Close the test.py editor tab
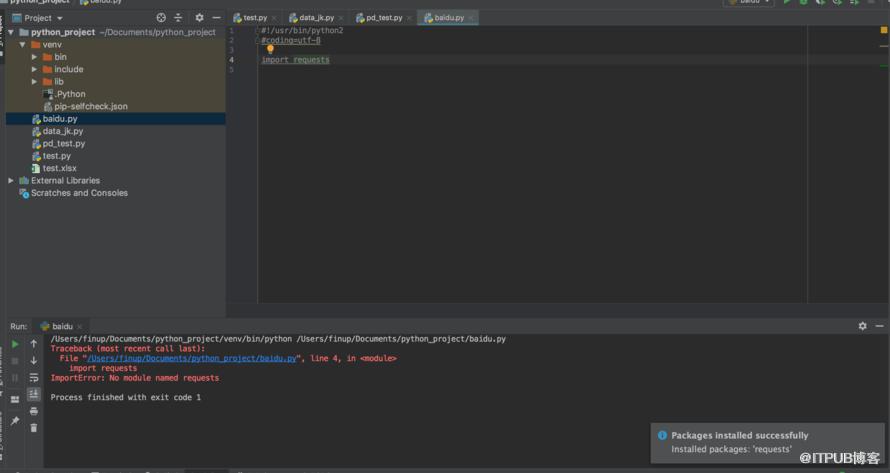Viewport: 890px width, 473px height. pos(274,18)
